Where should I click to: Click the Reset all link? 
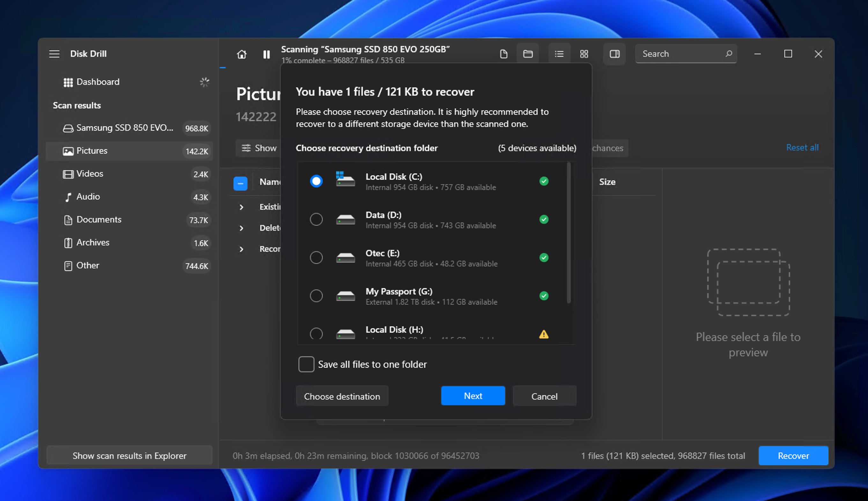click(x=802, y=148)
